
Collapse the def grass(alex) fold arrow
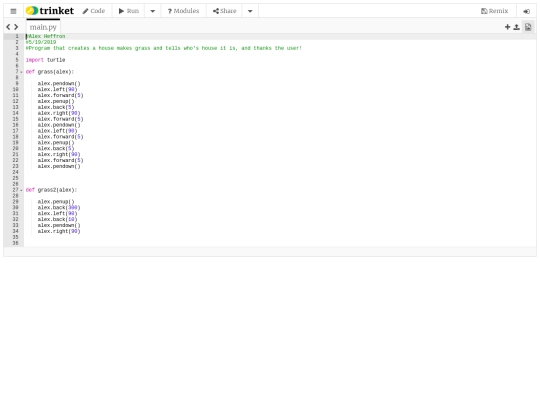(21, 72)
